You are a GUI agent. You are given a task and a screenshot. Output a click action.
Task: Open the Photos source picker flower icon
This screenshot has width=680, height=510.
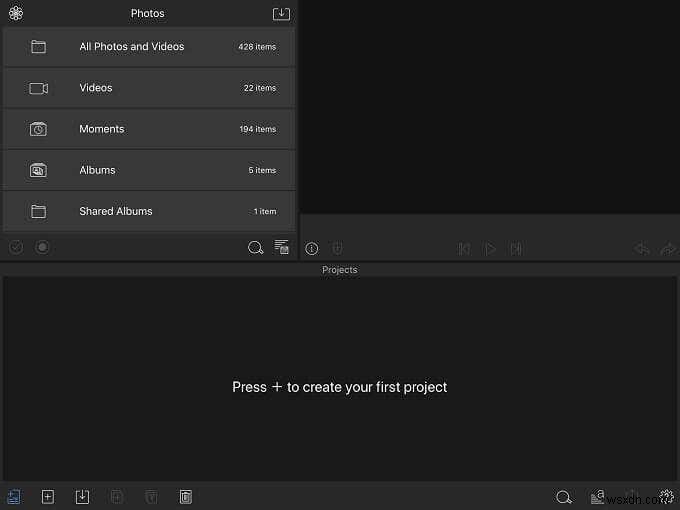(x=16, y=13)
